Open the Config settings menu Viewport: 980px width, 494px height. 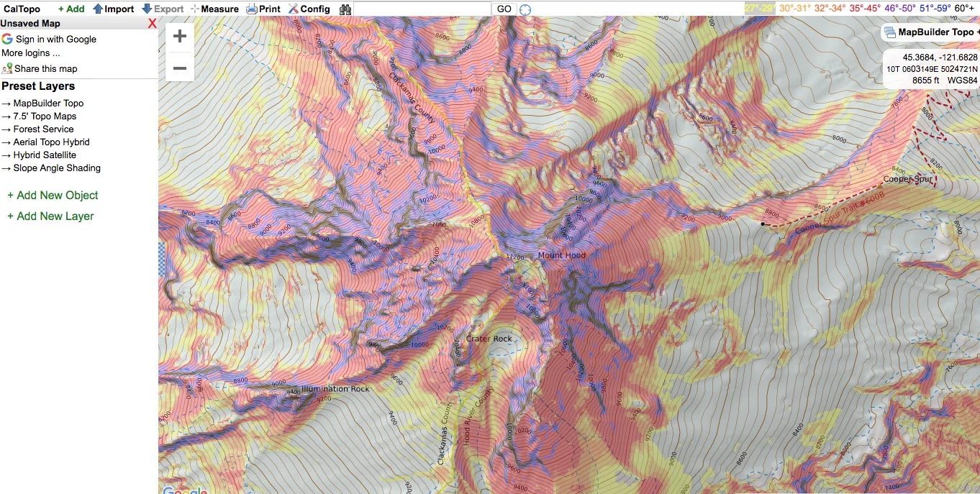[x=309, y=9]
